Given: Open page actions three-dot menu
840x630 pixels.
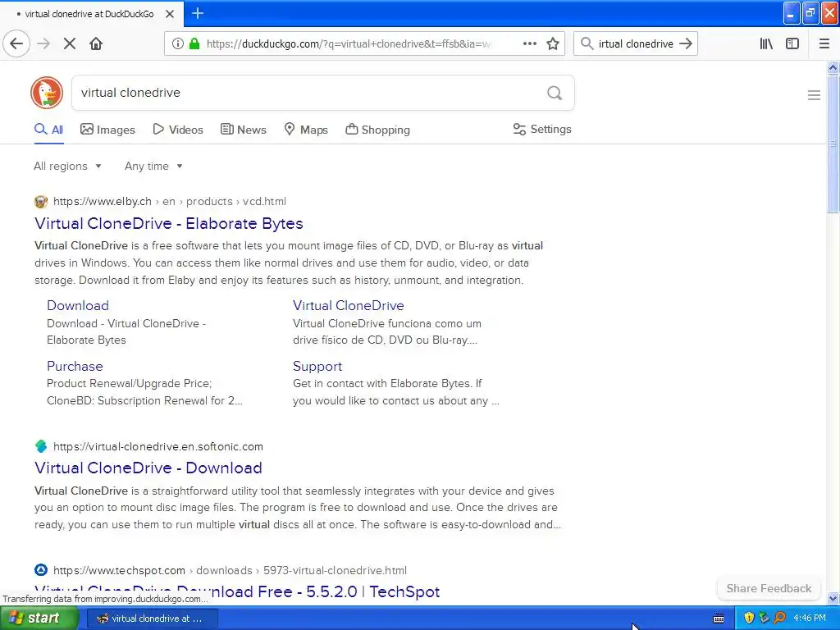Looking at the screenshot, I should (530, 44).
